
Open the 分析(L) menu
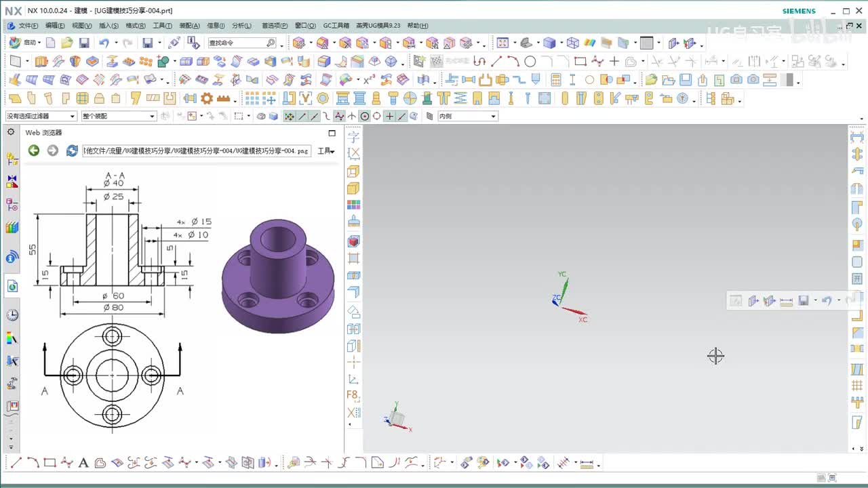click(x=241, y=26)
